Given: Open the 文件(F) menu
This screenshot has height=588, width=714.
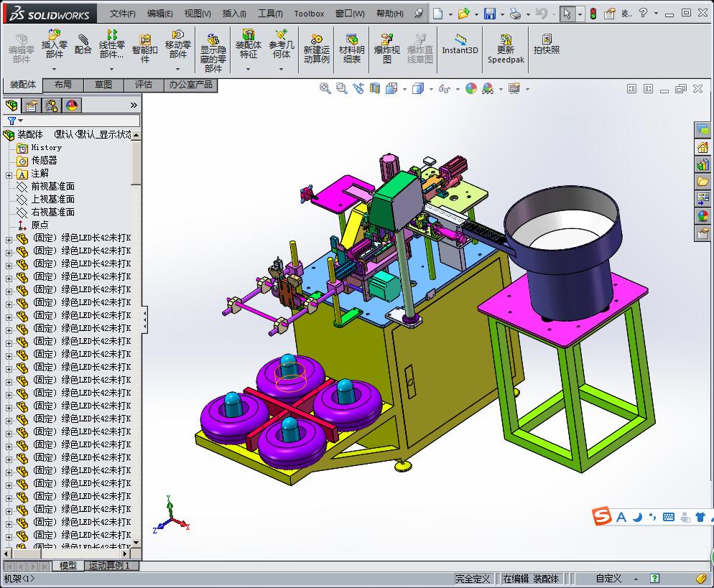Looking at the screenshot, I should tap(123, 14).
